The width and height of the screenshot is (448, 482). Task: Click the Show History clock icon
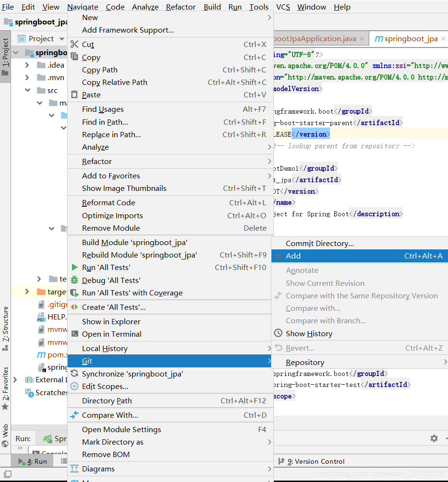pyautogui.click(x=278, y=333)
